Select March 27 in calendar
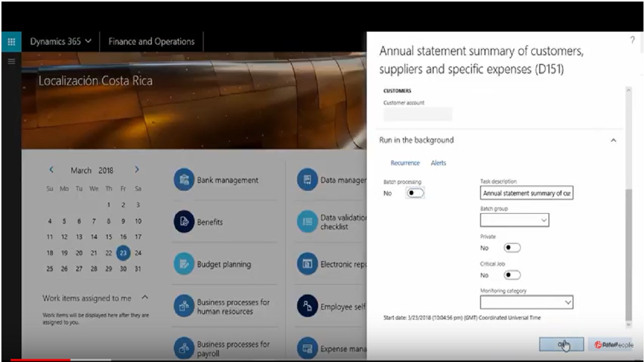This screenshot has width=644, height=362. pyautogui.click(x=79, y=268)
